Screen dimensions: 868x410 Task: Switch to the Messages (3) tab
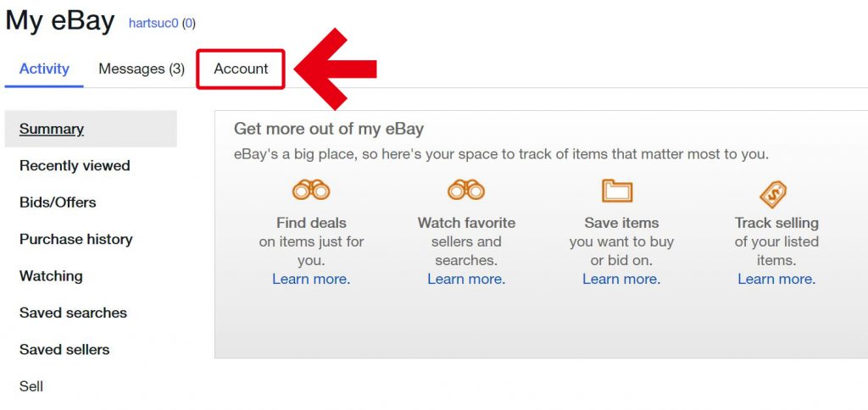(142, 69)
